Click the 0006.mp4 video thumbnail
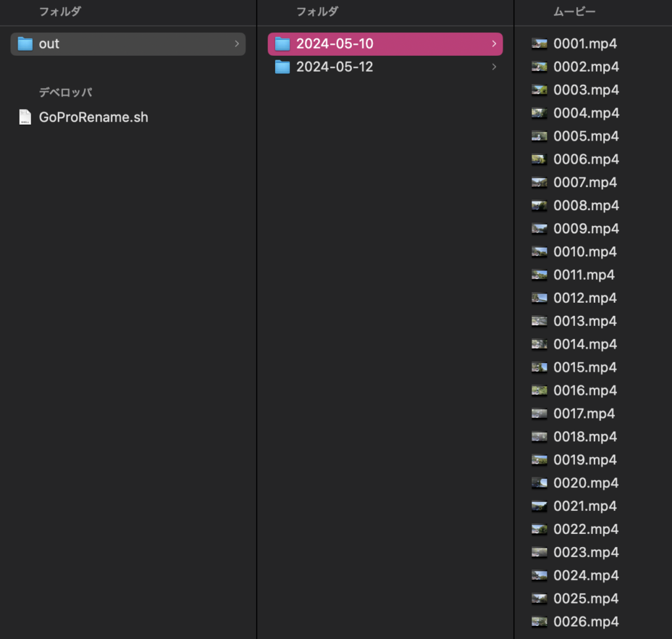Image resolution: width=672 pixels, height=639 pixels. (539, 160)
